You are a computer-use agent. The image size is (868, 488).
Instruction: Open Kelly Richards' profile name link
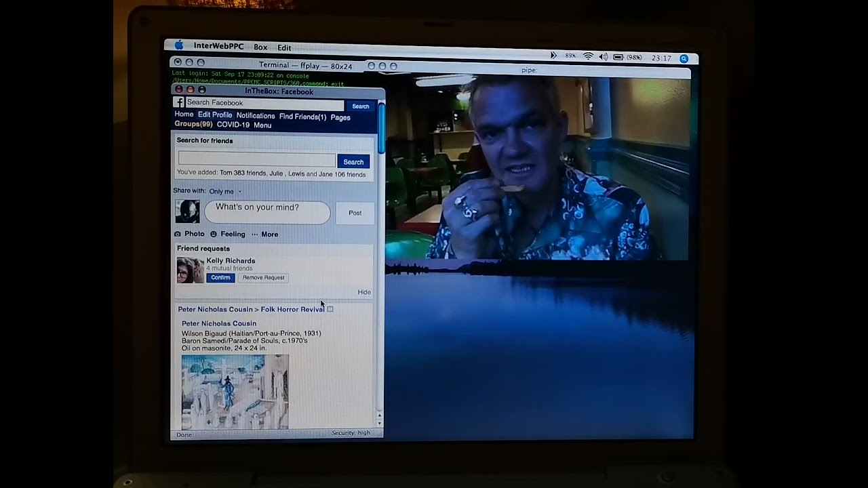231,261
